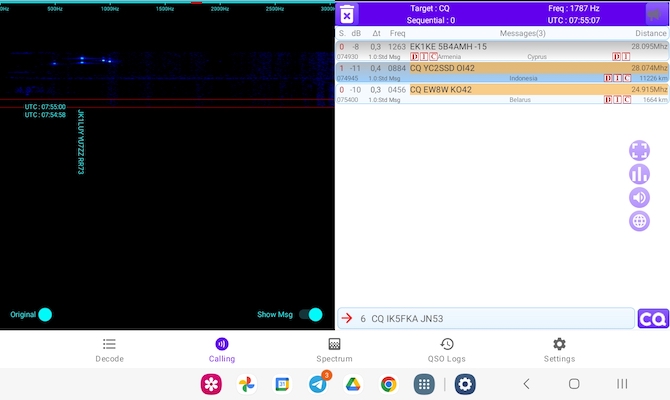Tap the 28.095Mhz band value
The width and height of the screenshot is (670, 400).
click(649, 46)
